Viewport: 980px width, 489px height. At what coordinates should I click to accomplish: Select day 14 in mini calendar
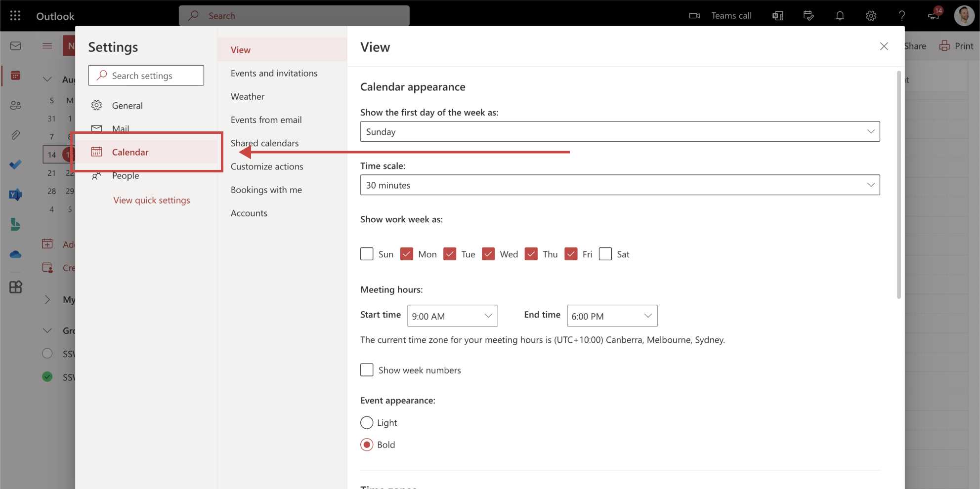(52, 155)
